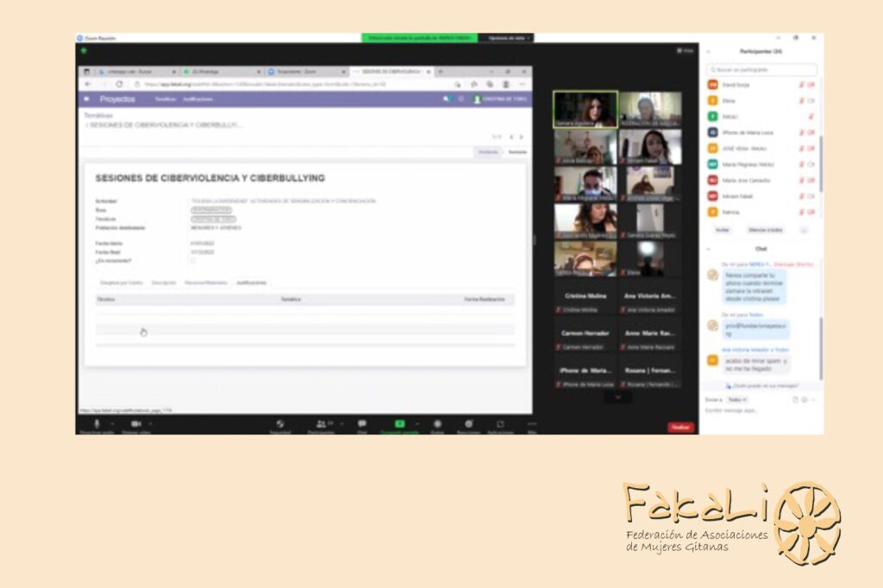883x588 pixels.
Task: Select participant Miriam Fakali in the list
Action: [x=761, y=196]
